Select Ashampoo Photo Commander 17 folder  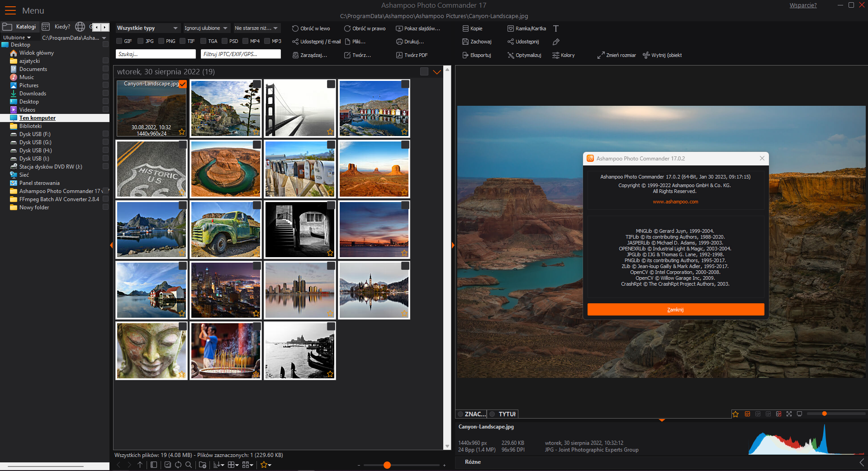pyautogui.click(x=60, y=191)
